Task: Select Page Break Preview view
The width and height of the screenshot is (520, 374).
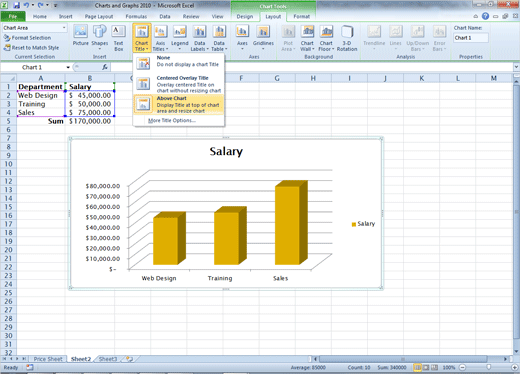Action: [434, 367]
